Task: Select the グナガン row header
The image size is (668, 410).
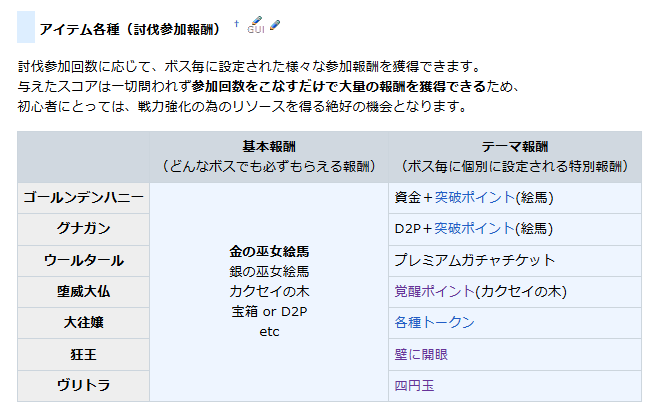Action: click(x=83, y=229)
